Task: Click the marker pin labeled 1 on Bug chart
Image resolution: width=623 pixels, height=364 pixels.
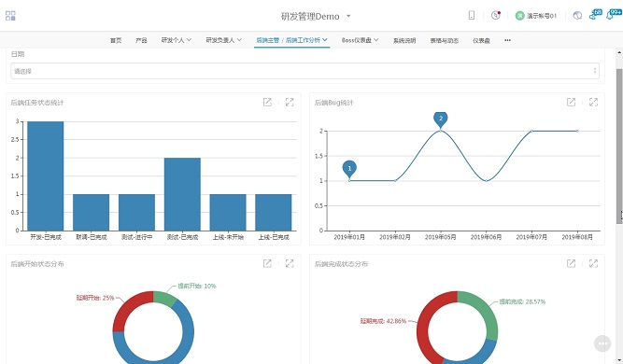Action: click(x=349, y=168)
